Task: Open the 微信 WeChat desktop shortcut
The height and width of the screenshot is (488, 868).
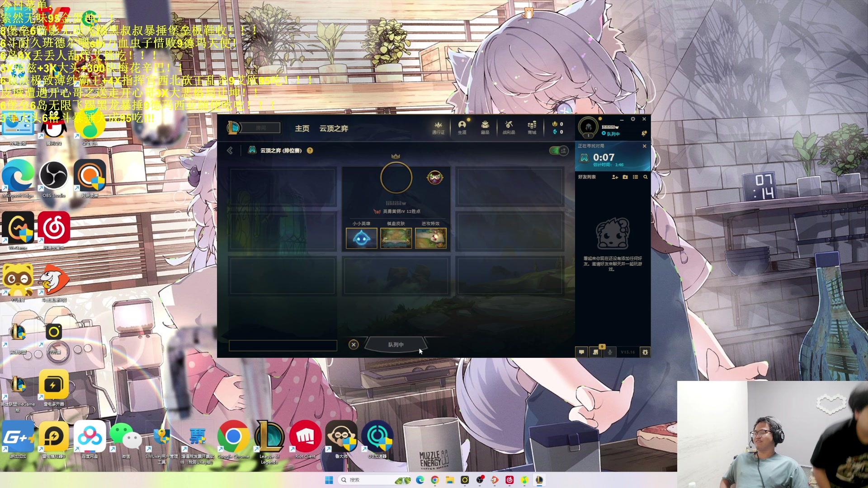Action: [125, 440]
